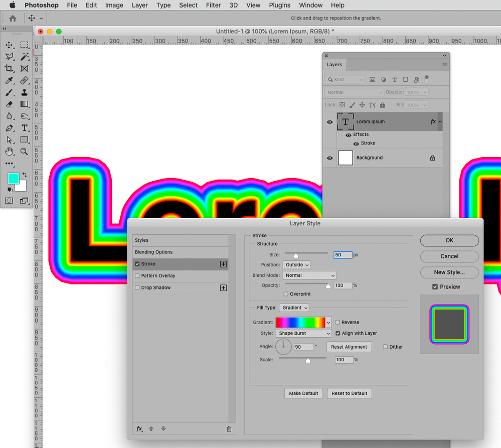Open the Filter menu
The width and height of the screenshot is (501, 448).
coord(213,5)
